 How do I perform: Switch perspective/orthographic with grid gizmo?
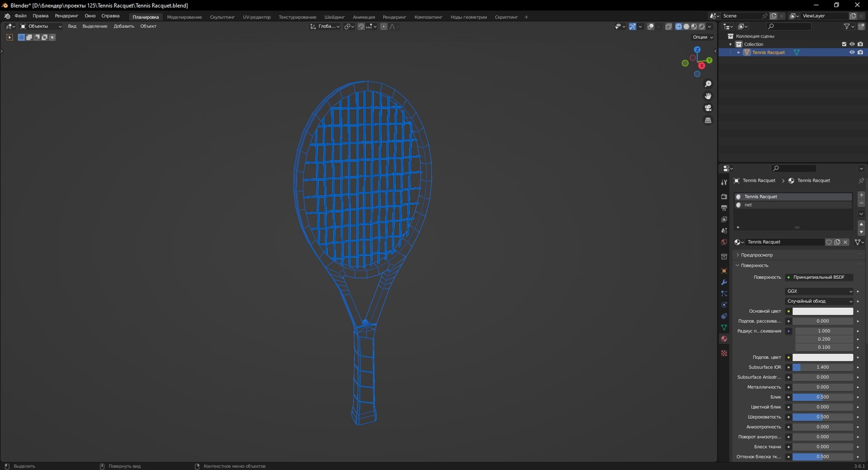pos(708,120)
